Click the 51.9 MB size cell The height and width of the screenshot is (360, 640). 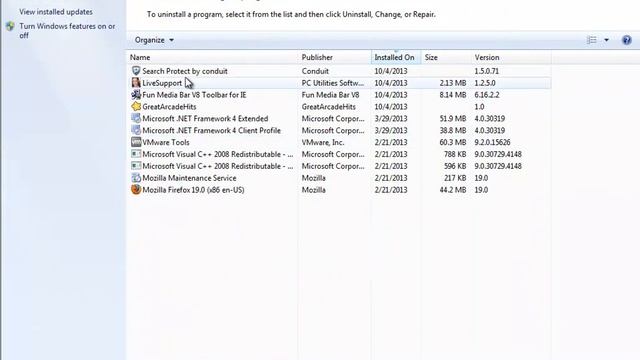[453, 118]
